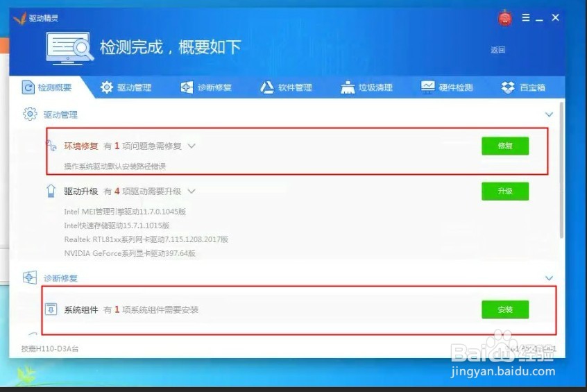Click the 检测完成，概要如下 heading
This screenshot has height=392, width=587.
point(170,47)
